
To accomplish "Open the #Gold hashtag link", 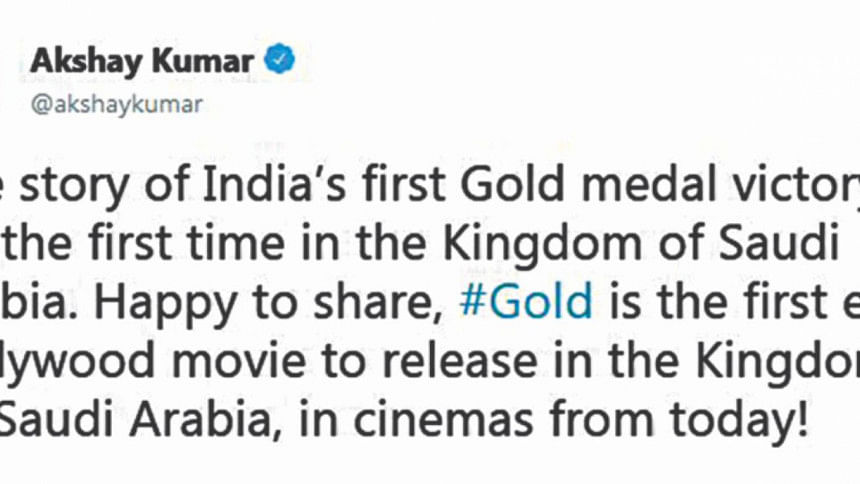I will pyautogui.click(x=527, y=301).
